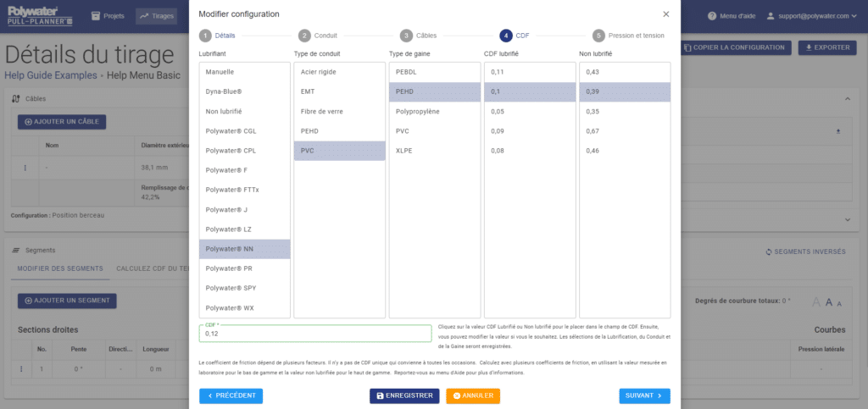
Task: Click lubricated CDF value 0,1
Action: 530,91
